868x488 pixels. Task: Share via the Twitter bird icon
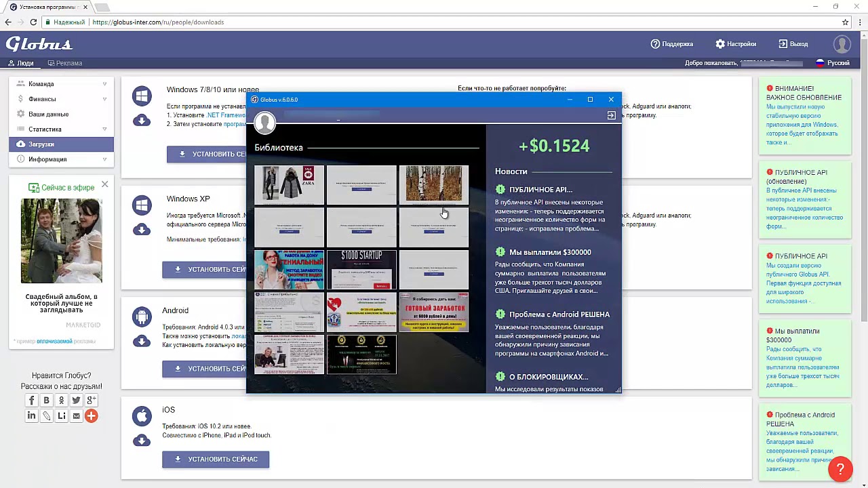click(76, 401)
